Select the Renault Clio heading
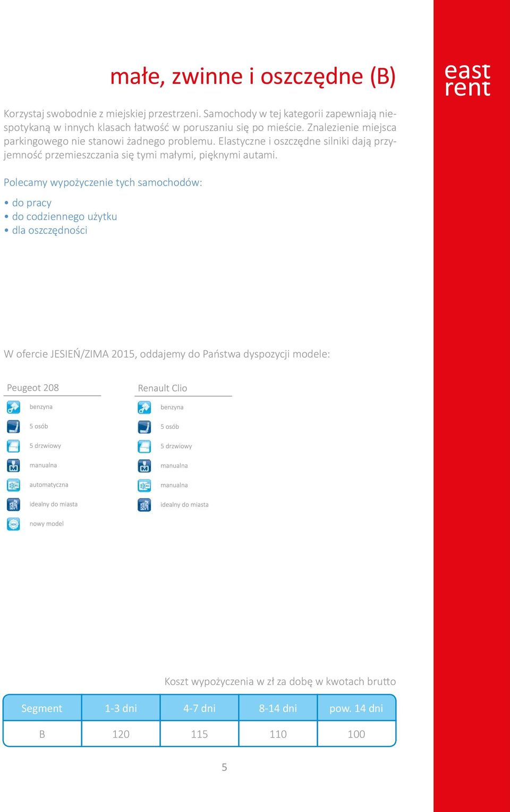Viewport: 510px width, 812px height. pyautogui.click(x=163, y=388)
